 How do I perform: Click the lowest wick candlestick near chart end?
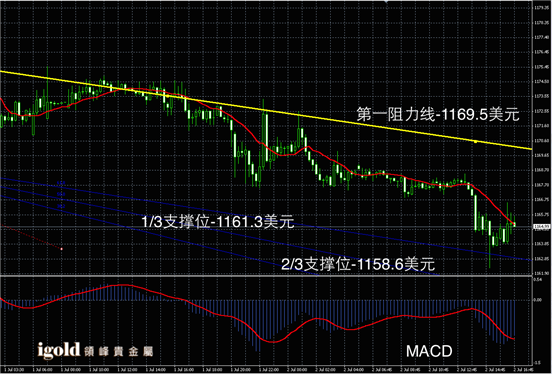click(490, 243)
